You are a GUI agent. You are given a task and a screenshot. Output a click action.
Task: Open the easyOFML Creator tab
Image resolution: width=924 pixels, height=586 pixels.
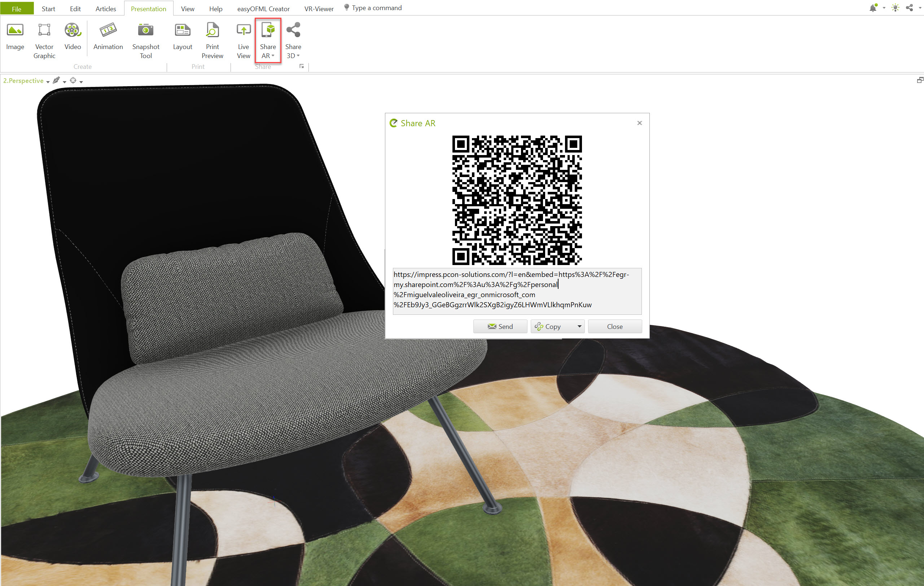coord(263,8)
